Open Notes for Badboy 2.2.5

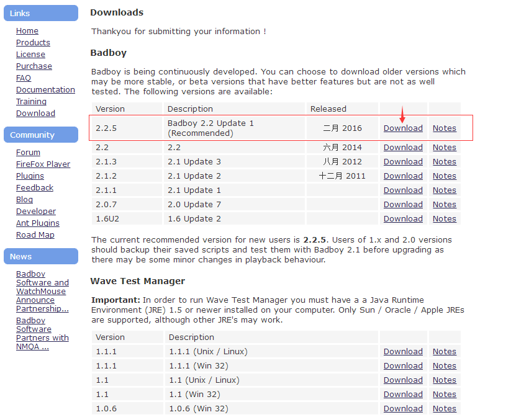click(x=445, y=128)
